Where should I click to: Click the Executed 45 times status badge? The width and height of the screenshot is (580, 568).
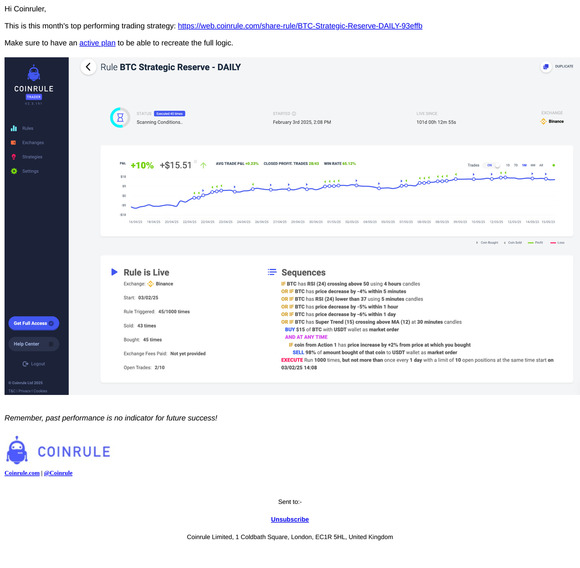[x=169, y=114]
